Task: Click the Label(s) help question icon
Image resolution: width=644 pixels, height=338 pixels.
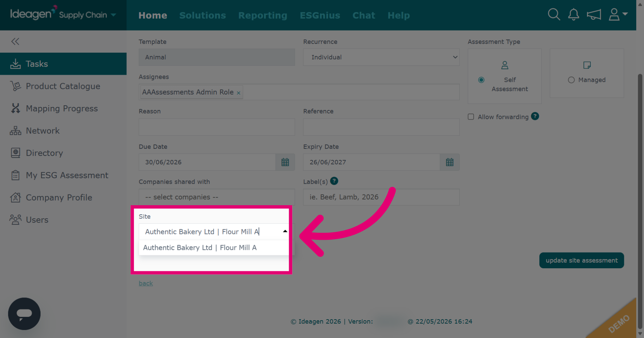Action: click(334, 181)
